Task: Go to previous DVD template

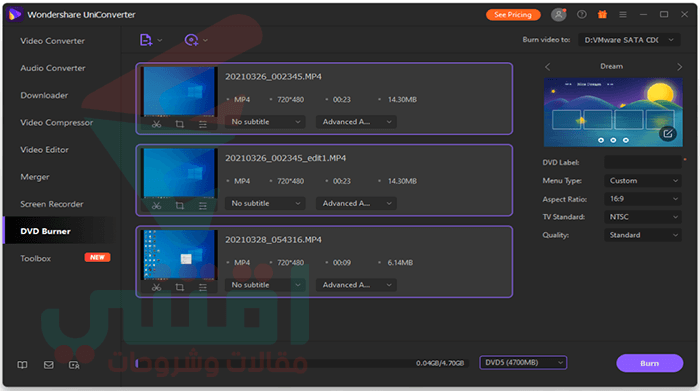Action: point(547,67)
